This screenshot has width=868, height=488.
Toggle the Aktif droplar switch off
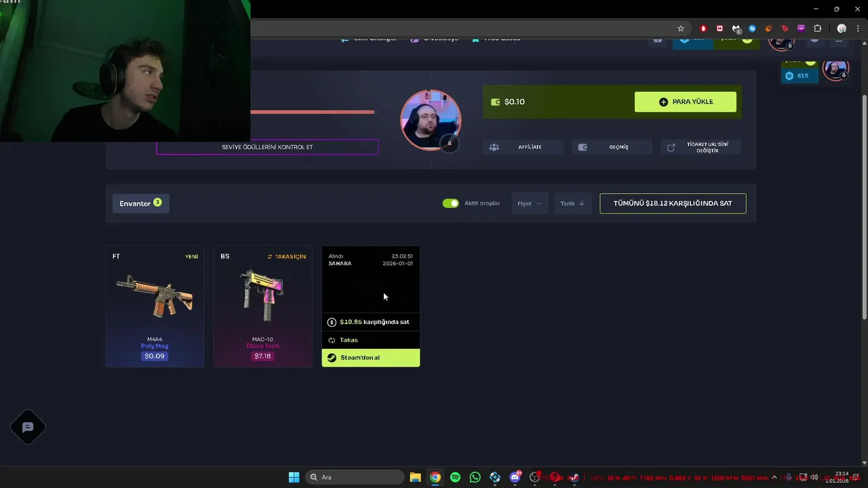(450, 203)
